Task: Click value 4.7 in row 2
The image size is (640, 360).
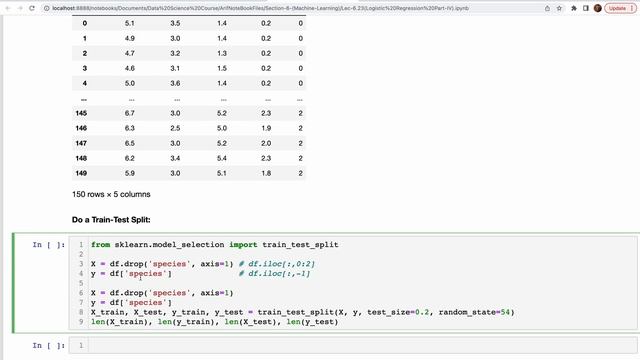Action: (x=130, y=53)
